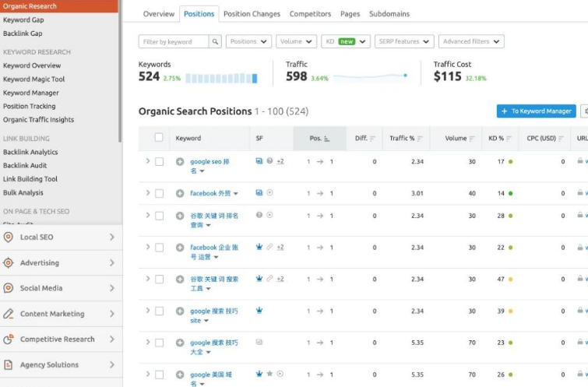Check the box for '谷歌 关键词 排名查询' row

coord(160,216)
